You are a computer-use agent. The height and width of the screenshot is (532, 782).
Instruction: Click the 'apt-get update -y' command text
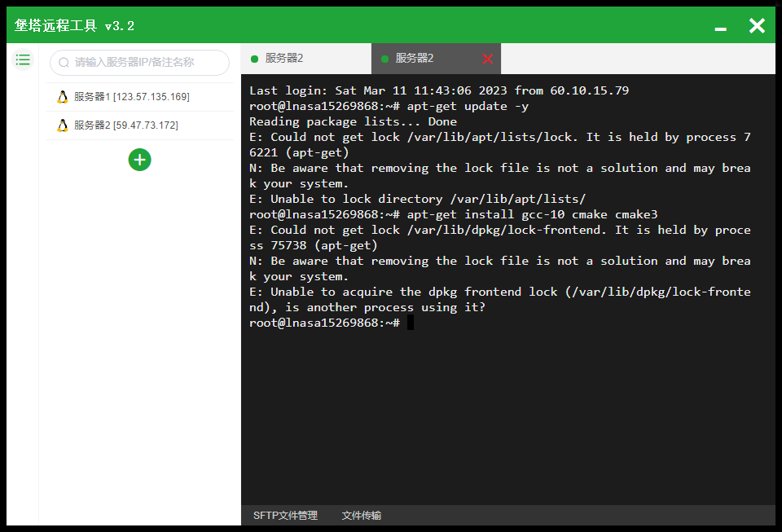468,106
